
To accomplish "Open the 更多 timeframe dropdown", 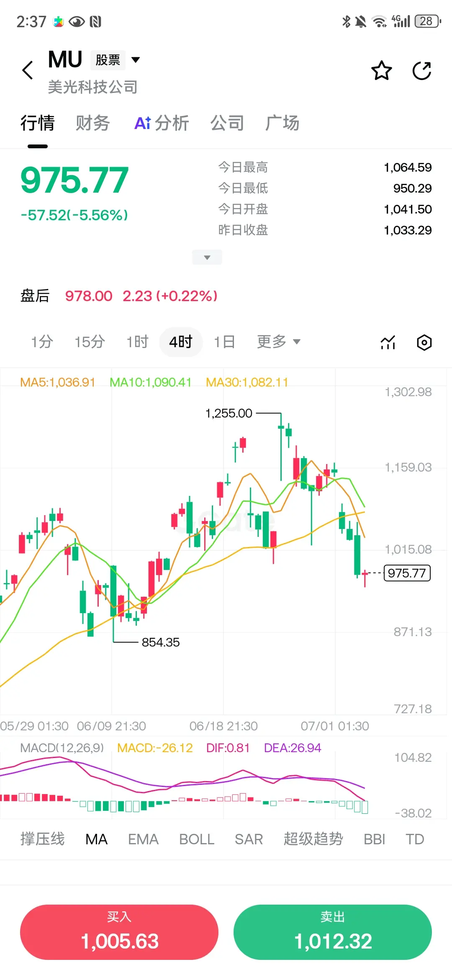I will tap(279, 342).
